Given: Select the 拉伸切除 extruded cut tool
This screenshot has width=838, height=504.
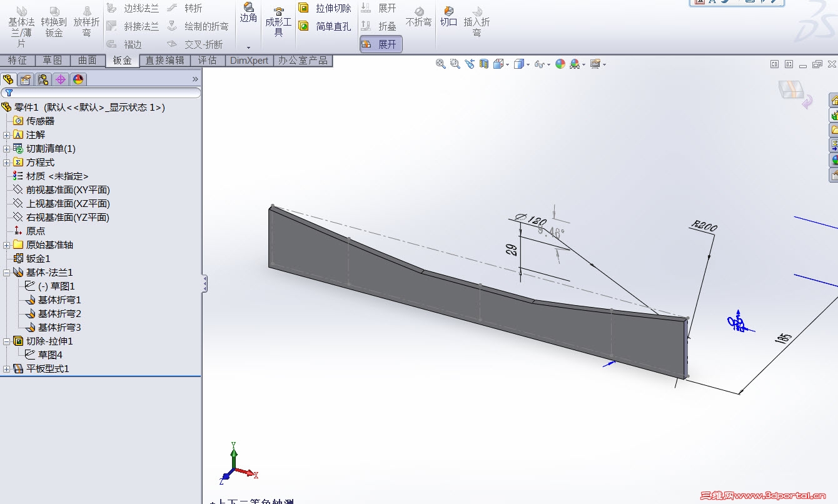Looking at the screenshot, I should tap(325, 8).
